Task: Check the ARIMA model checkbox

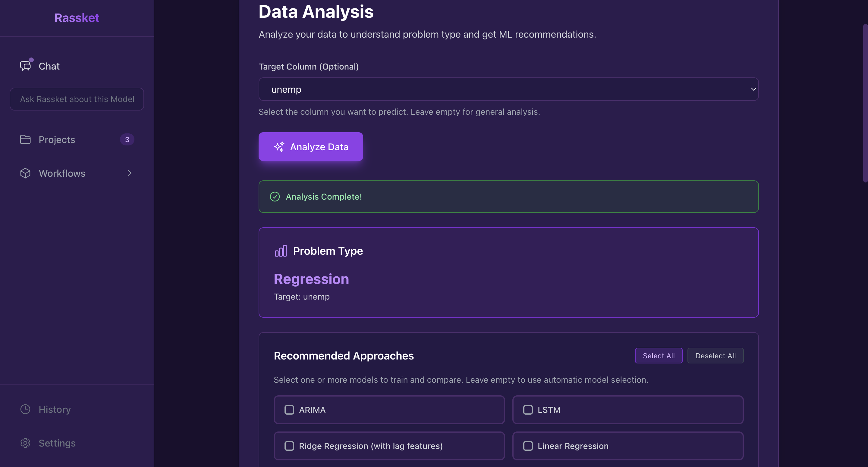Action: (289, 410)
